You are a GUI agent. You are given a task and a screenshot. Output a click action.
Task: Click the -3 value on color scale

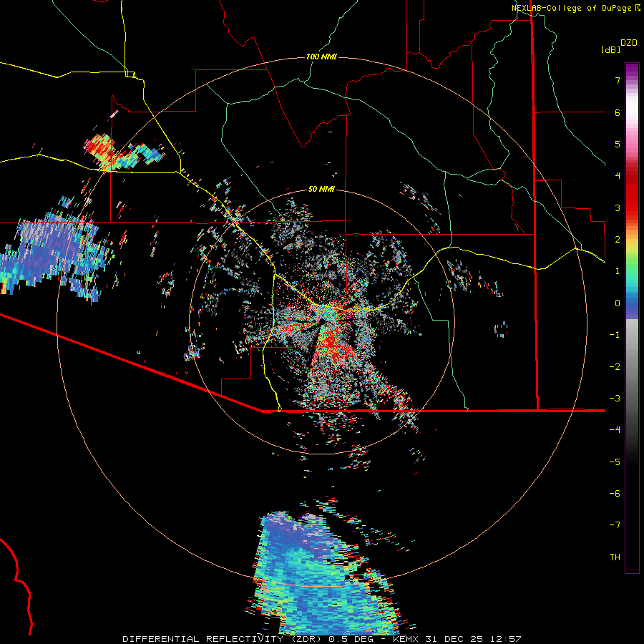click(615, 399)
